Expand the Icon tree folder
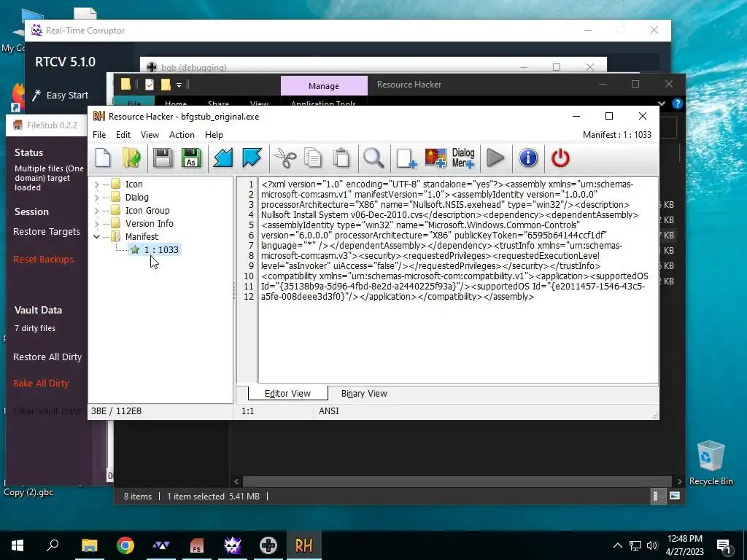Image resolution: width=747 pixels, height=560 pixels. tap(97, 184)
